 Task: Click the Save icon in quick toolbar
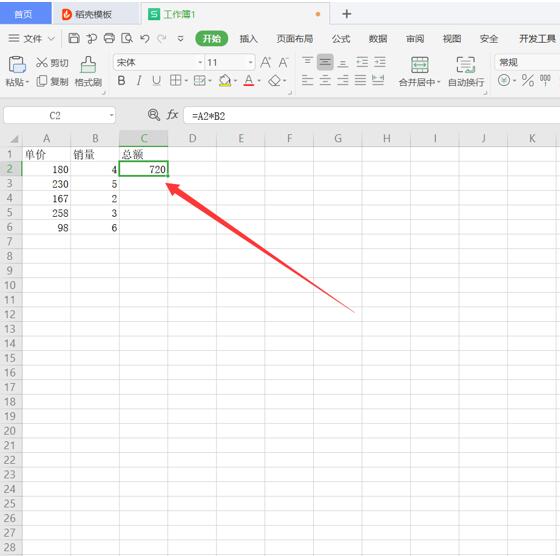[x=74, y=38]
